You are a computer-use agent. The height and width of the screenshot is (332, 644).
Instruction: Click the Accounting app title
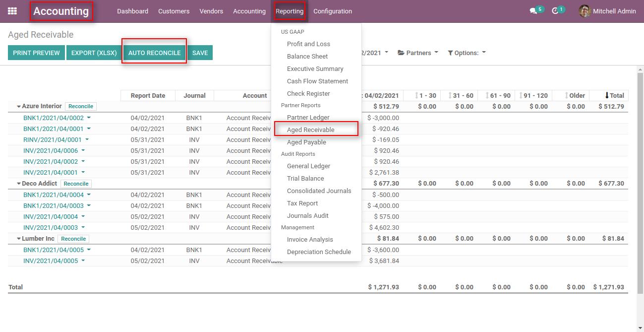click(x=61, y=11)
